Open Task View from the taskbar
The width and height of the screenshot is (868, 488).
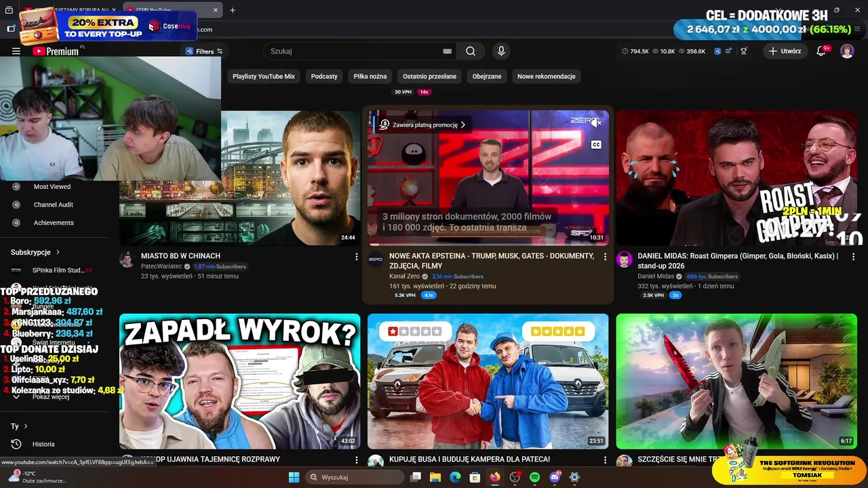click(416, 477)
